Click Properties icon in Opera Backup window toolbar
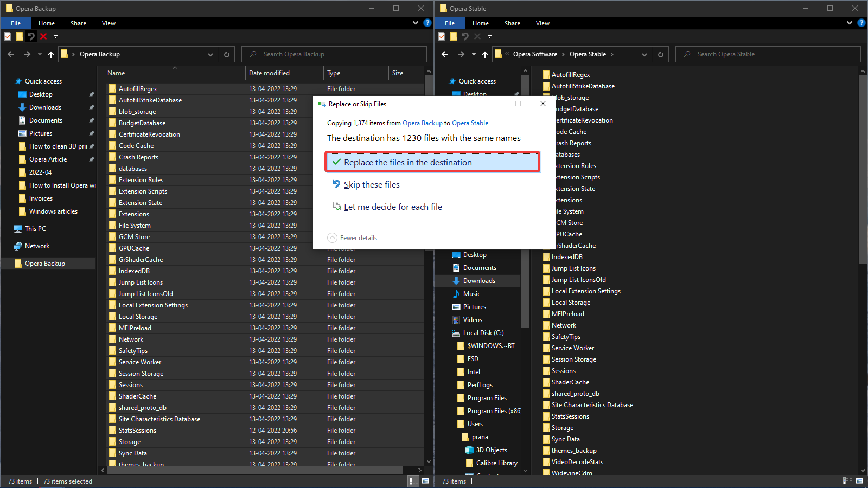The image size is (868, 488). pyautogui.click(x=8, y=36)
